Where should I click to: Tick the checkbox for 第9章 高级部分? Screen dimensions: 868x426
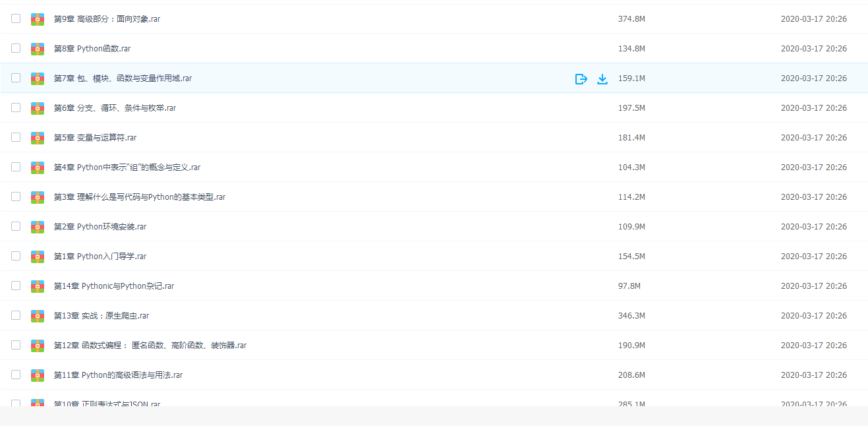16,18
